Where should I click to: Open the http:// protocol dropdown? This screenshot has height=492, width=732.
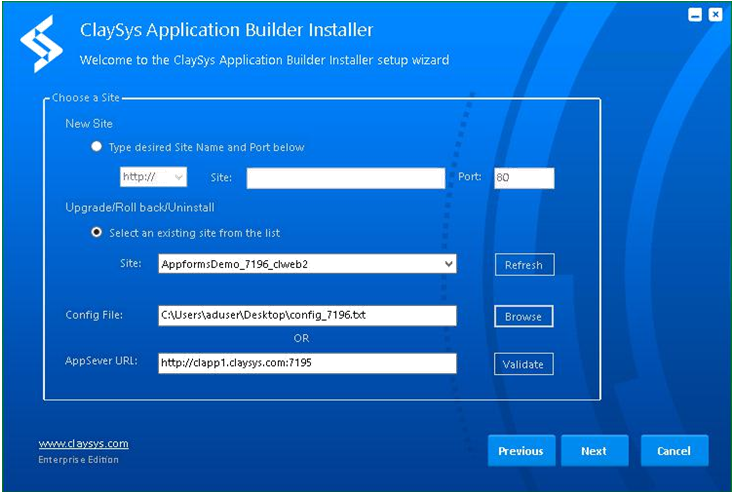coord(154,177)
